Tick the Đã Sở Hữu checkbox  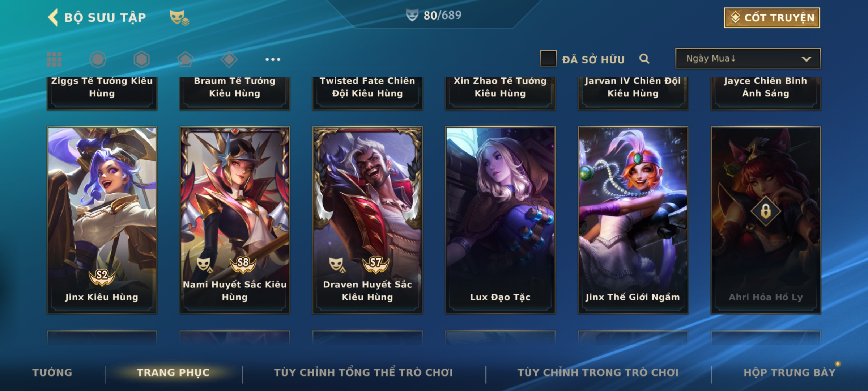[548, 59]
